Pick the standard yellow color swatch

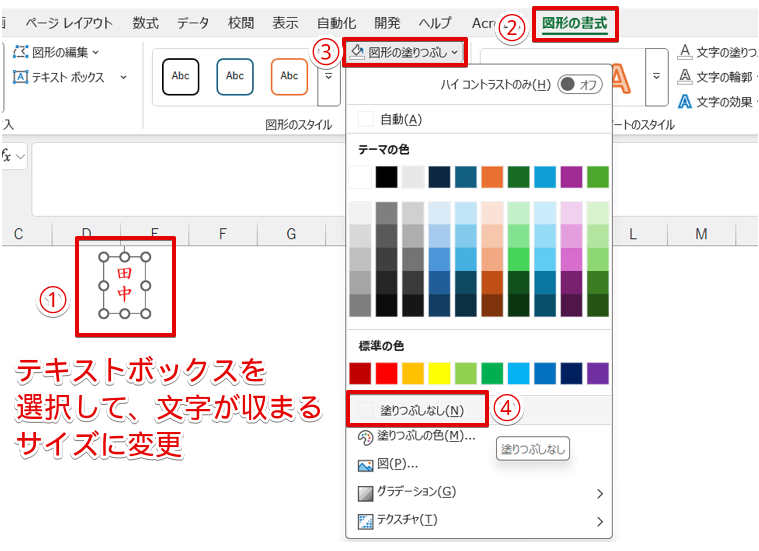[x=439, y=373]
